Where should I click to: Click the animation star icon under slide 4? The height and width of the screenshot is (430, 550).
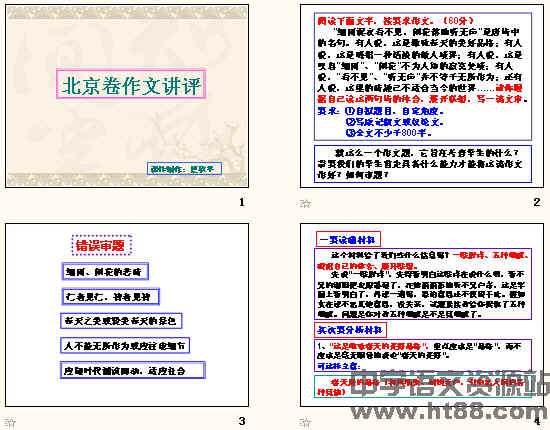(305, 422)
